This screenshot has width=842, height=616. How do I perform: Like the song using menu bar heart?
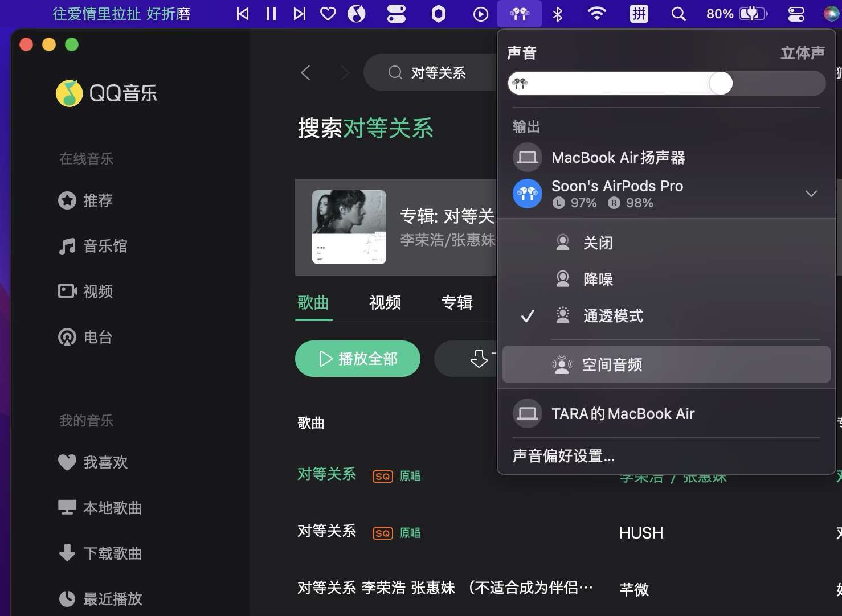[328, 14]
